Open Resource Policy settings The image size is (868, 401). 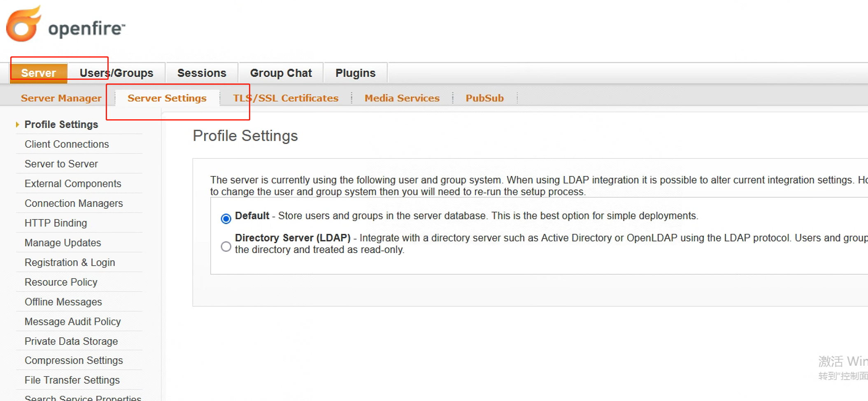click(x=61, y=282)
